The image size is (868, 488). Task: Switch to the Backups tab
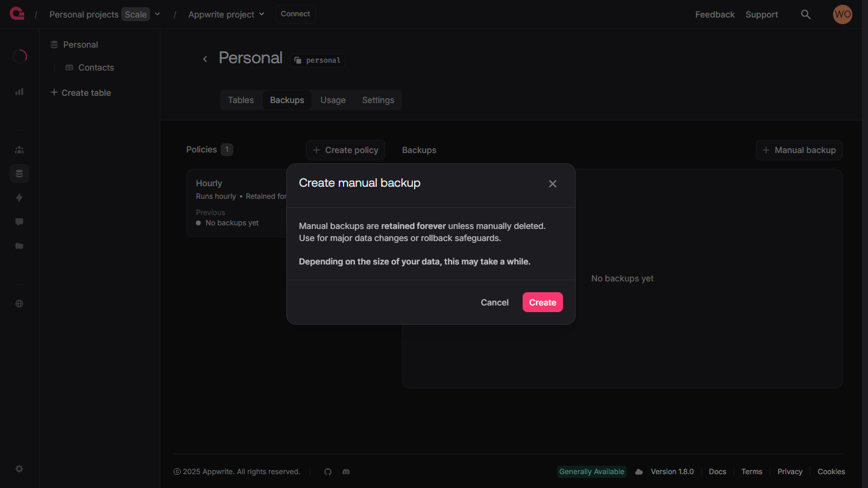(x=287, y=100)
